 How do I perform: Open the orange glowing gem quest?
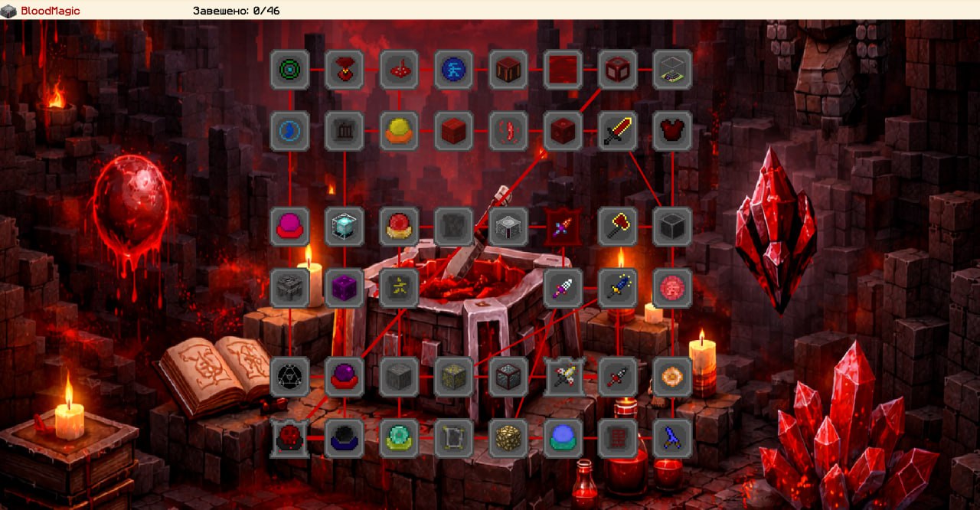(672, 377)
